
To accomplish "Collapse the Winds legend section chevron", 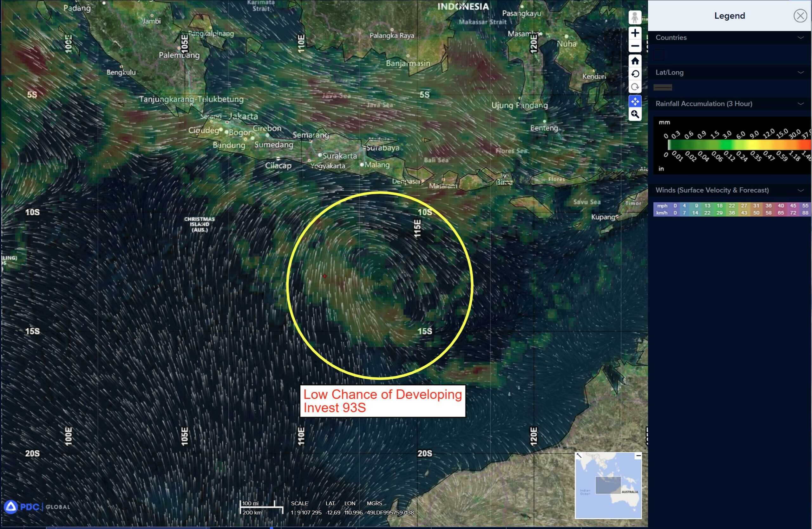I will 800,190.
